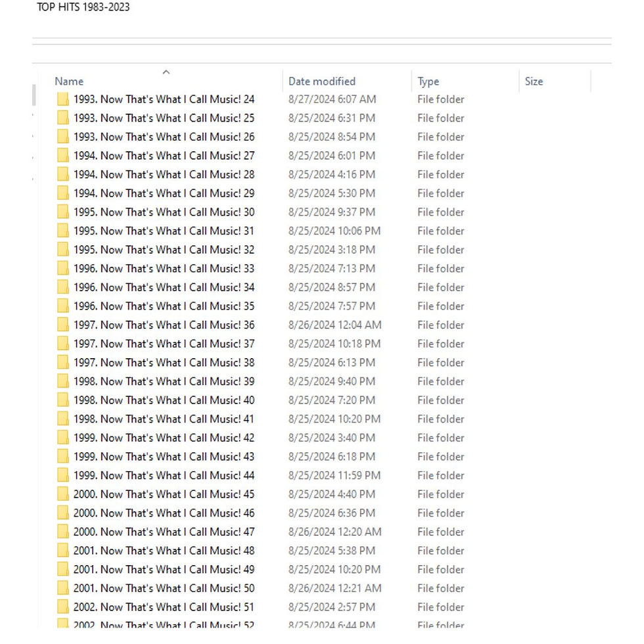
Task: Click File folder type for Music! 44 row
Action: [441, 476]
